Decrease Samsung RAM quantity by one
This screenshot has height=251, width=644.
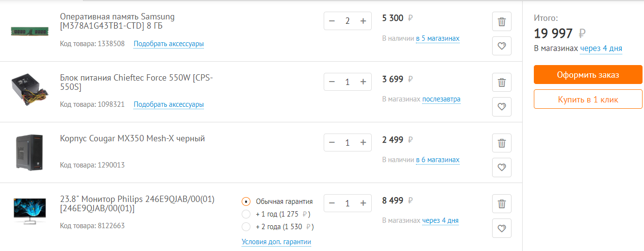coord(332,21)
